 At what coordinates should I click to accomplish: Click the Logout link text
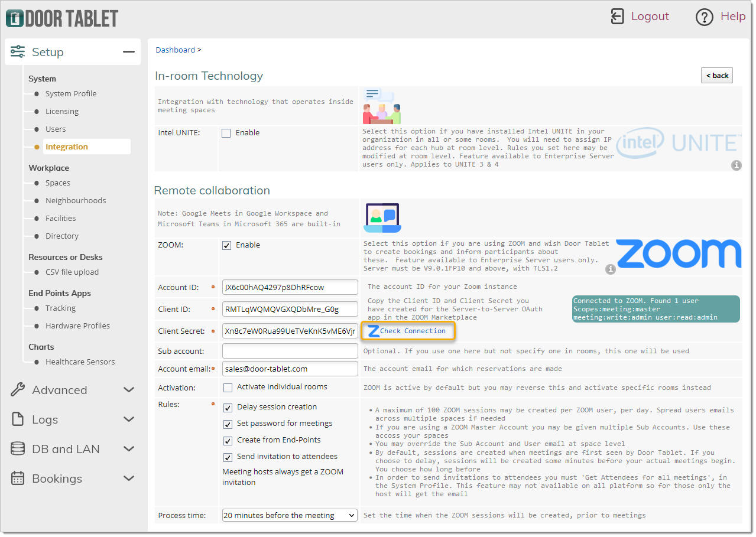point(650,17)
